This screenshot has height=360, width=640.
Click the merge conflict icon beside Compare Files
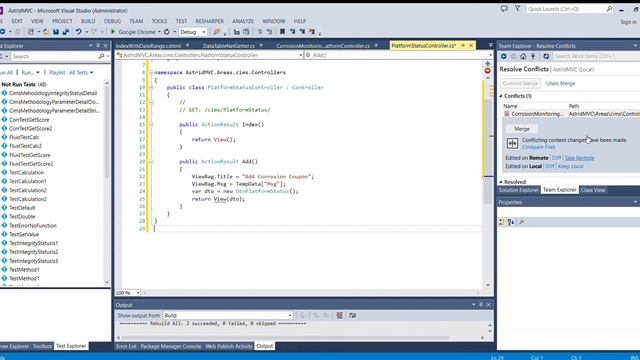point(512,143)
